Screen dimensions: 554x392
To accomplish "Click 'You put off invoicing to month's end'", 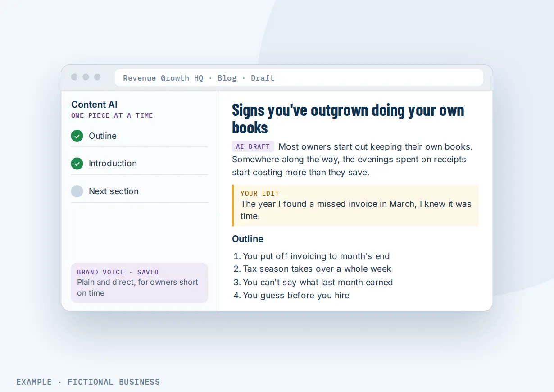I will tap(316, 256).
